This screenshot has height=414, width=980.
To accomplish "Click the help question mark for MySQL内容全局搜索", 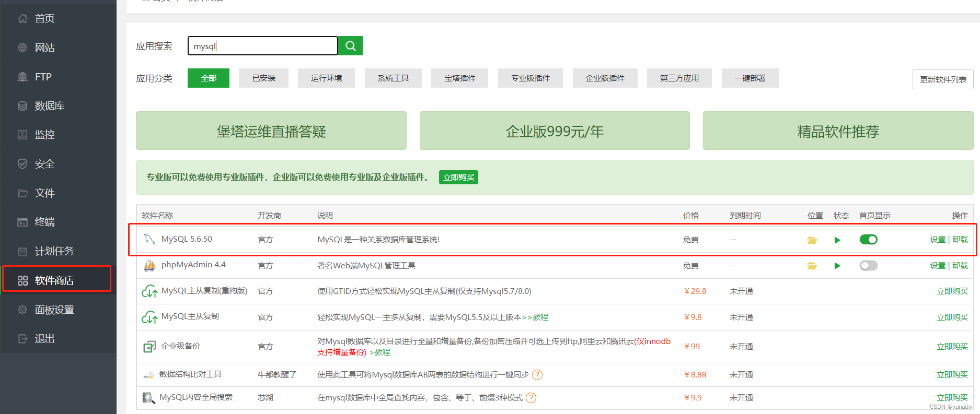I will click(x=531, y=398).
